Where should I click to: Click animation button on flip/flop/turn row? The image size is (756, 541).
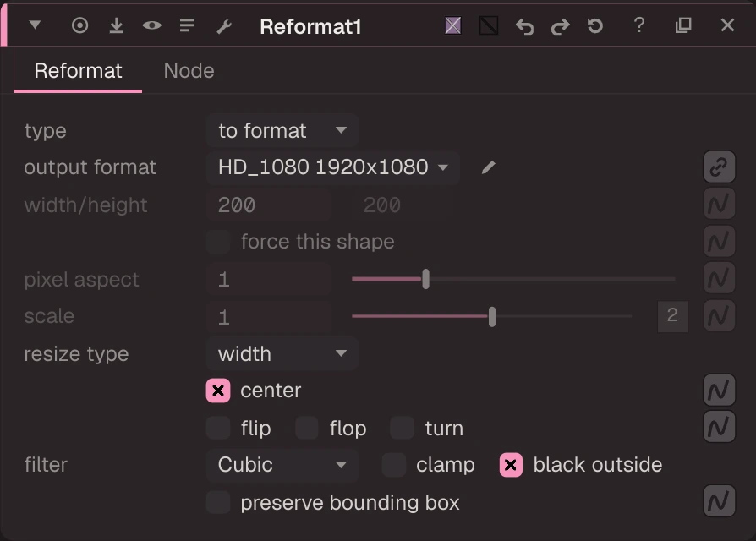(x=719, y=427)
